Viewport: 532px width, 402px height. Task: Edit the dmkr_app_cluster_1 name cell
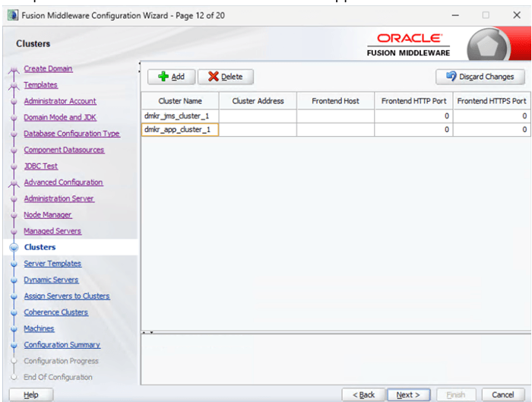point(180,130)
